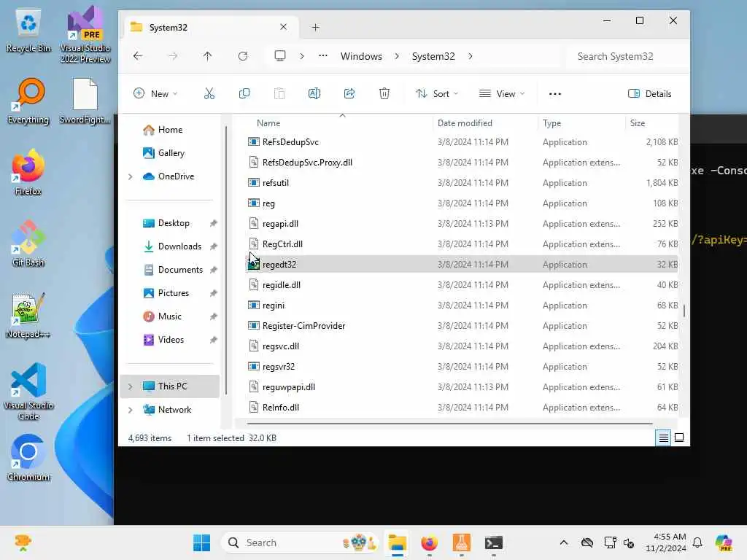Image resolution: width=747 pixels, height=560 pixels.
Task: Add a new File Explorer tab
Action: [x=315, y=27]
